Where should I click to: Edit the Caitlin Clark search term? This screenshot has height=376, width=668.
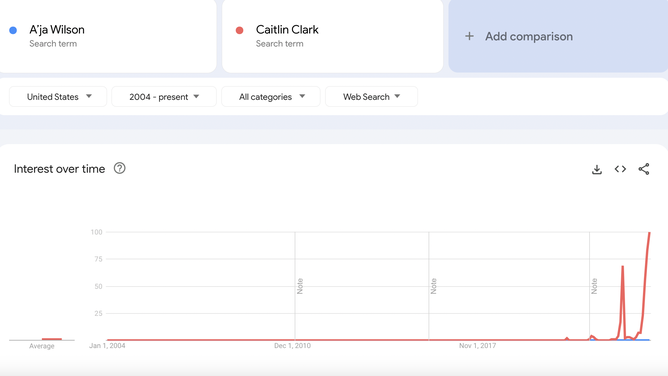332,36
